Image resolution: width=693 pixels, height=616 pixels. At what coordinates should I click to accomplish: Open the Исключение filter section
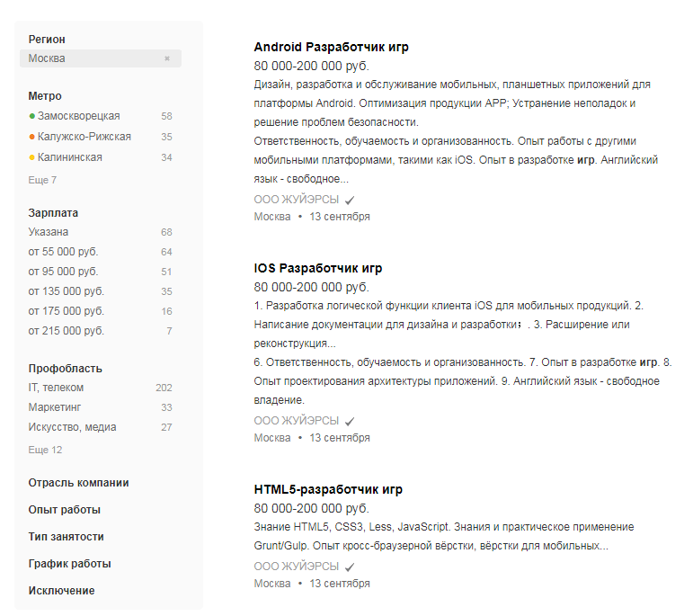point(61,591)
